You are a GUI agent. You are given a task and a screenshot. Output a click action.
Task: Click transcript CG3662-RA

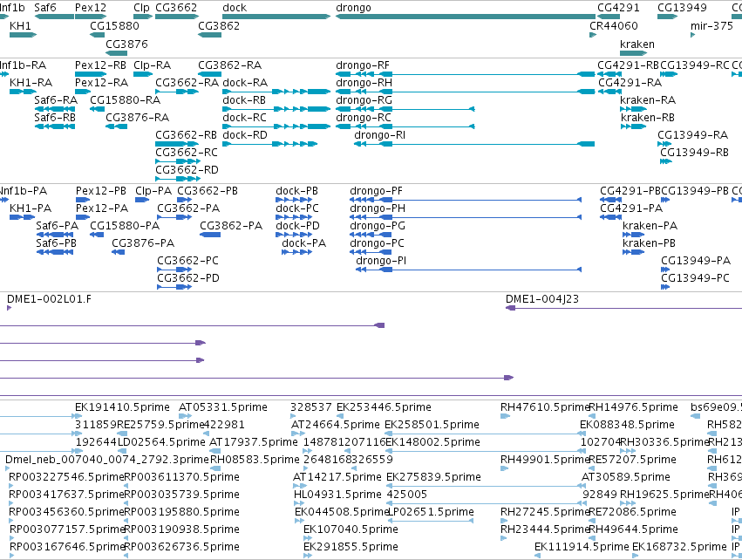[x=187, y=83]
